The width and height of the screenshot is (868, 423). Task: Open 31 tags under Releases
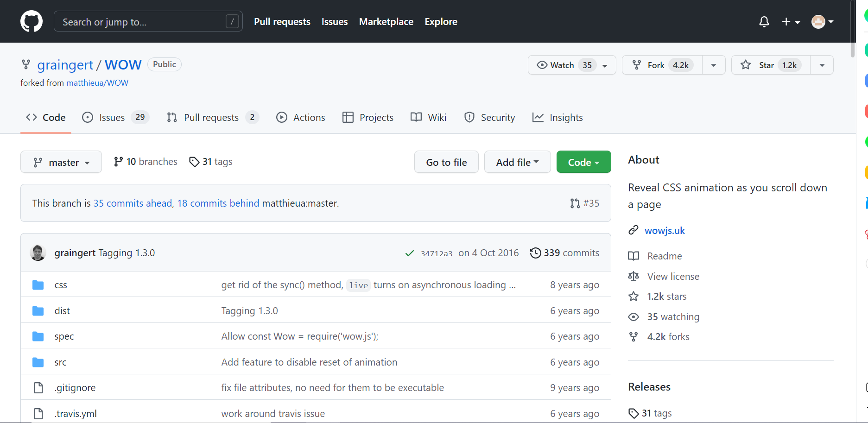(x=650, y=413)
